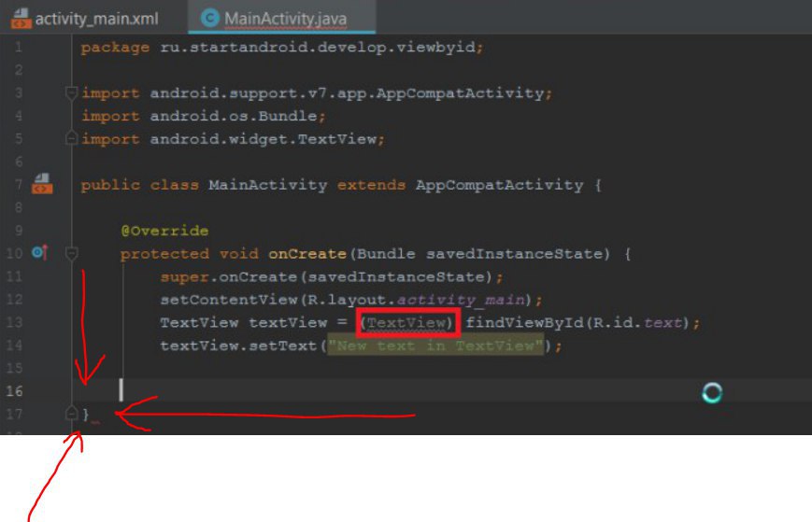Collapse the import block fold marker at line 3
Image resolution: width=812 pixels, height=522 pixels.
coord(71,93)
